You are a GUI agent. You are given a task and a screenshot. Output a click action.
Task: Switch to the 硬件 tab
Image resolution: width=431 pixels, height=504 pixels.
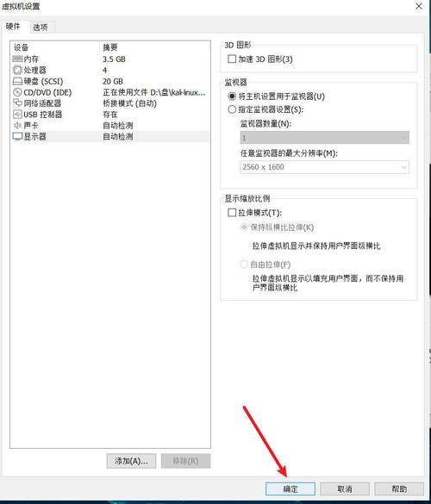tap(14, 27)
